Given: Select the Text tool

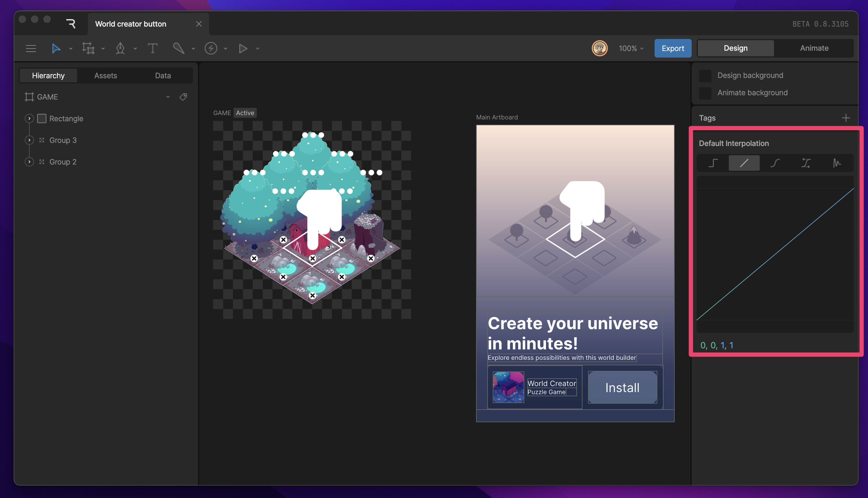Looking at the screenshot, I should pos(153,48).
